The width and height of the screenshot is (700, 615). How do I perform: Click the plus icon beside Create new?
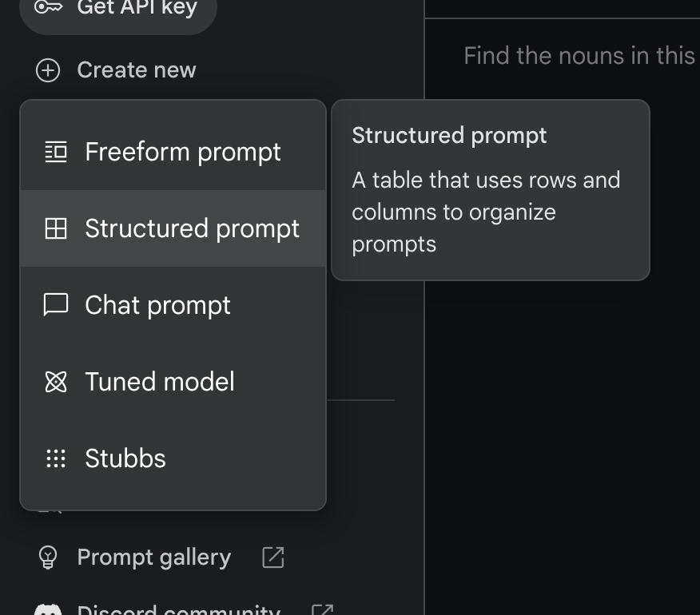48,70
